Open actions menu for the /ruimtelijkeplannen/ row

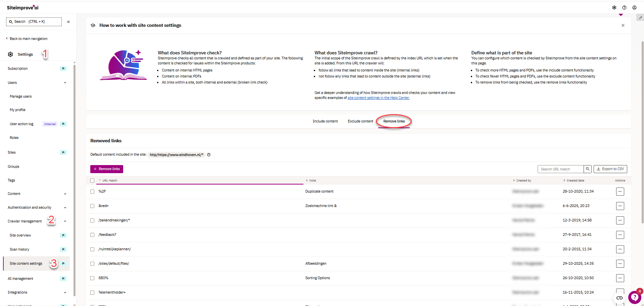click(x=620, y=249)
